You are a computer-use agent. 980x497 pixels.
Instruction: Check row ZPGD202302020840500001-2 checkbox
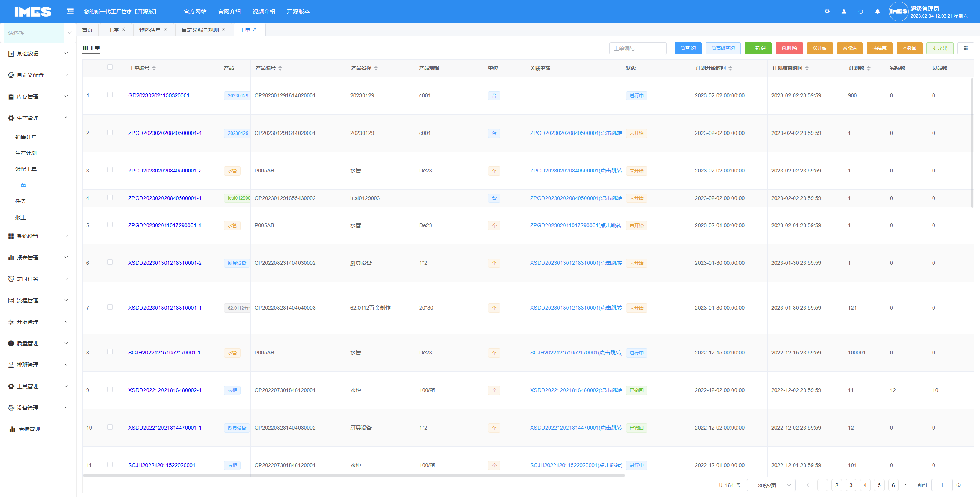click(110, 170)
